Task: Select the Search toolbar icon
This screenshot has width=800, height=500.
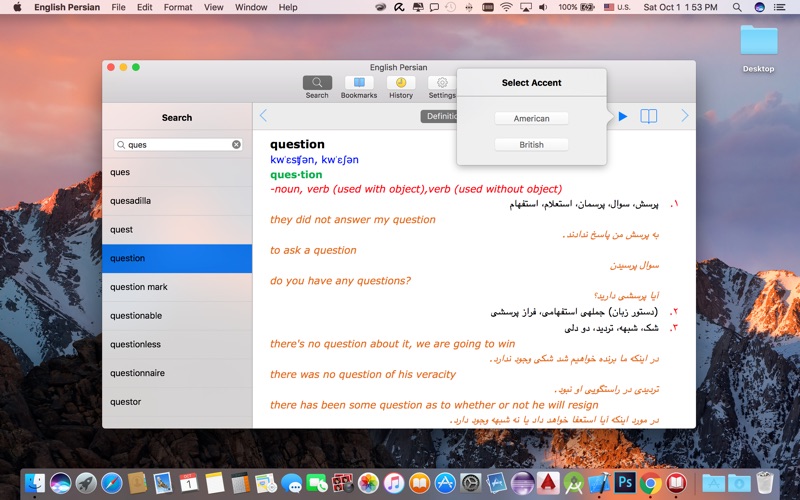Action: (x=317, y=83)
